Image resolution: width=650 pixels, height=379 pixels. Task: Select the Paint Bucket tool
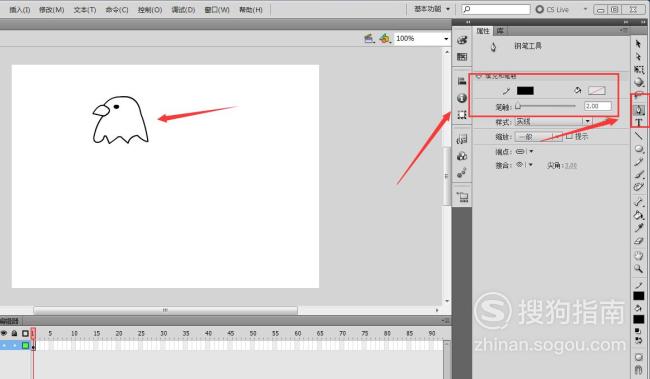click(x=638, y=215)
